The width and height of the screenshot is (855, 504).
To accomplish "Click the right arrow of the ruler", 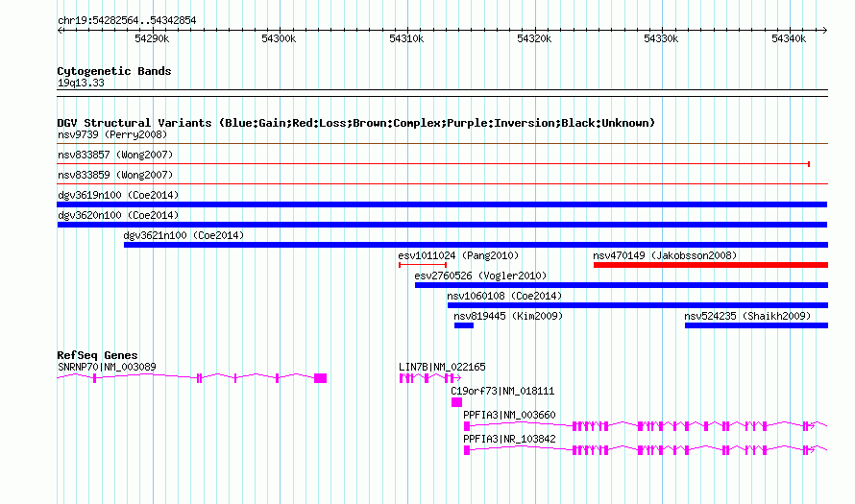I will 825,30.
